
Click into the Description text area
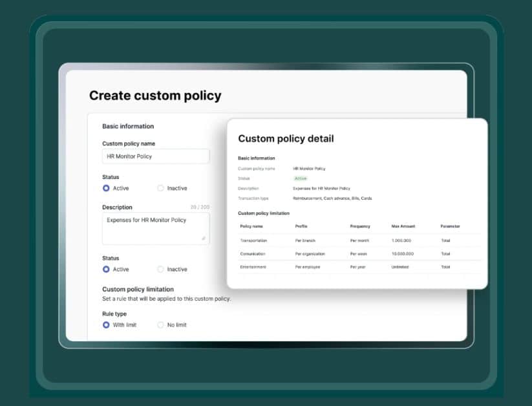point(155,228)
